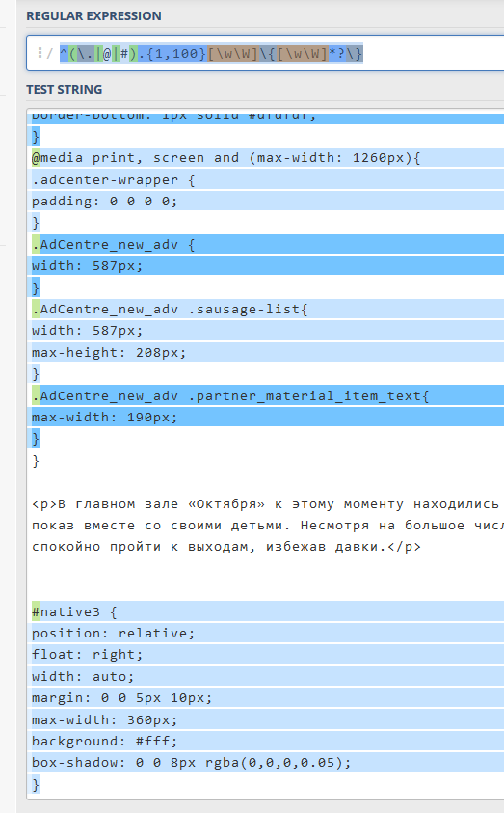Click the float: right; line
The width and height of the screenshot is (504, 813).
87,654
